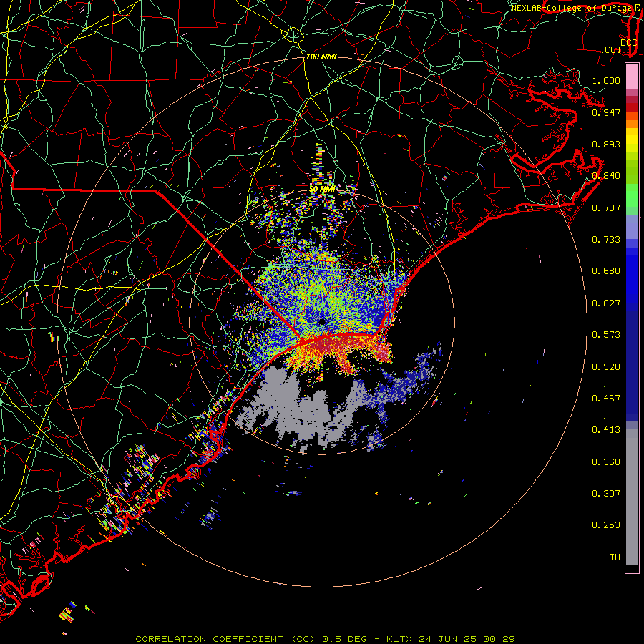644x644 pixels.
Task: Select the 0.520 scale value
Action: (x=606, y=367)
